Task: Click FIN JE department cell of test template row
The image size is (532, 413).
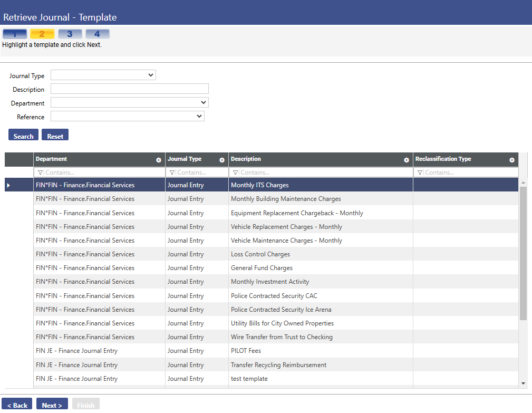Action: pos(100,379)
